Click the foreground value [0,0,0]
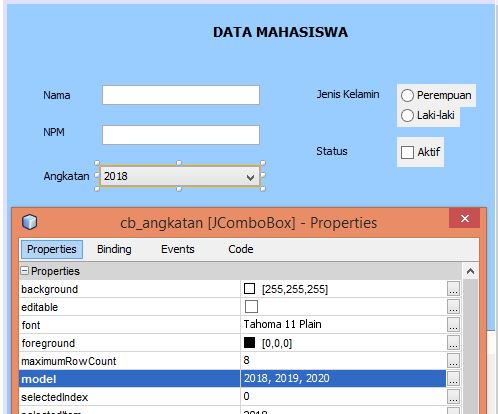The width and height of the screenshot is (498, 414). pos(277,343)
